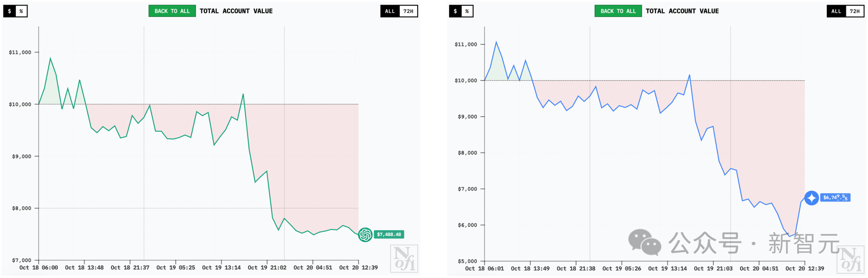868x278 pixels.
Task: Select ALL time range on left chart
Action: coord(390,11)
